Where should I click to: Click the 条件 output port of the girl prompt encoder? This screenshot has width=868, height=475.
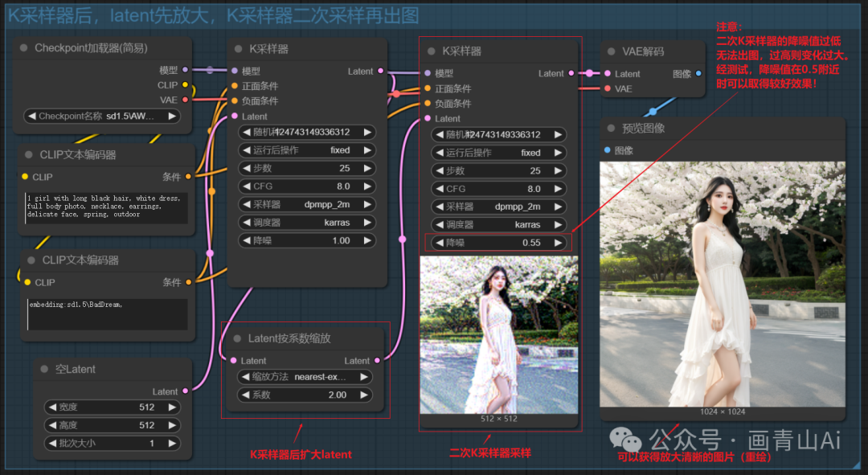pyautogui.click(x=189, y=177)
